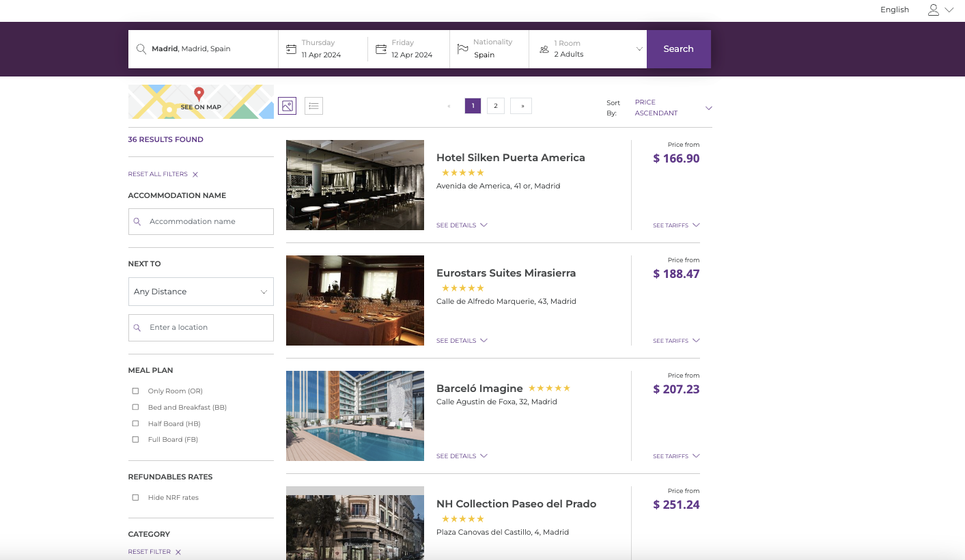The height and width of the screenshot is (560, 965).
Task: Click the check-out calendar icon
Action: 381,49
